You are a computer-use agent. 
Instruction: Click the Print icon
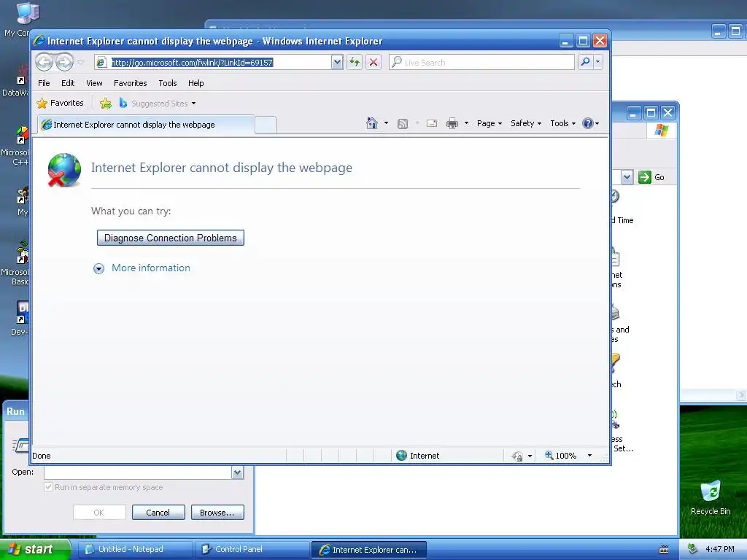[x=452, y=123]
